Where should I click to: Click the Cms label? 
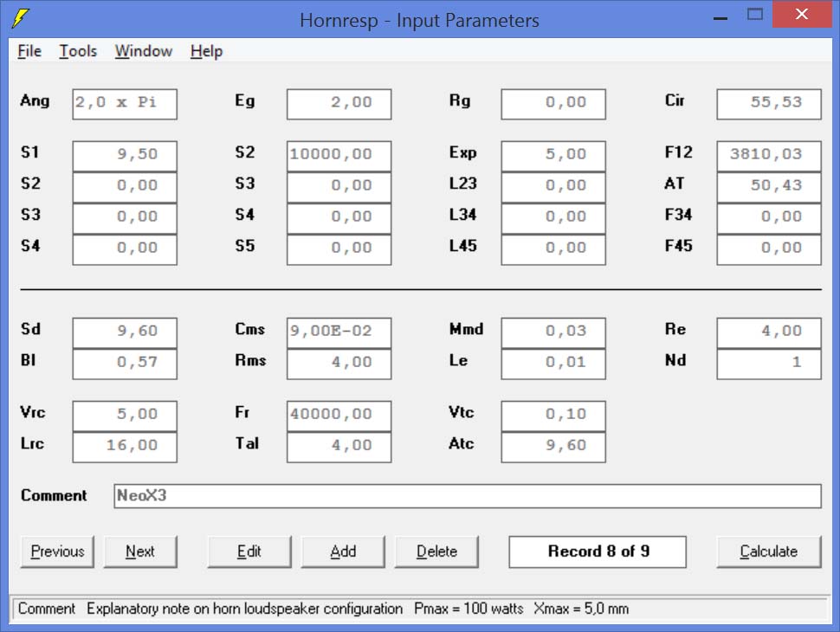point(249,329)
